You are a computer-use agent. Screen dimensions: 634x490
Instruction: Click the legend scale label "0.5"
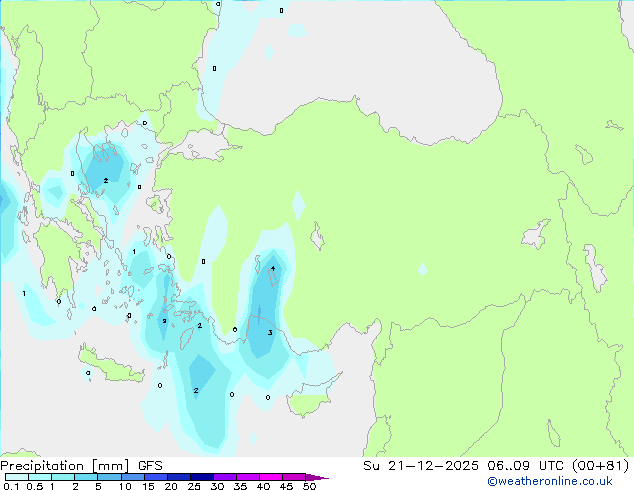click(x=35, y=486)
